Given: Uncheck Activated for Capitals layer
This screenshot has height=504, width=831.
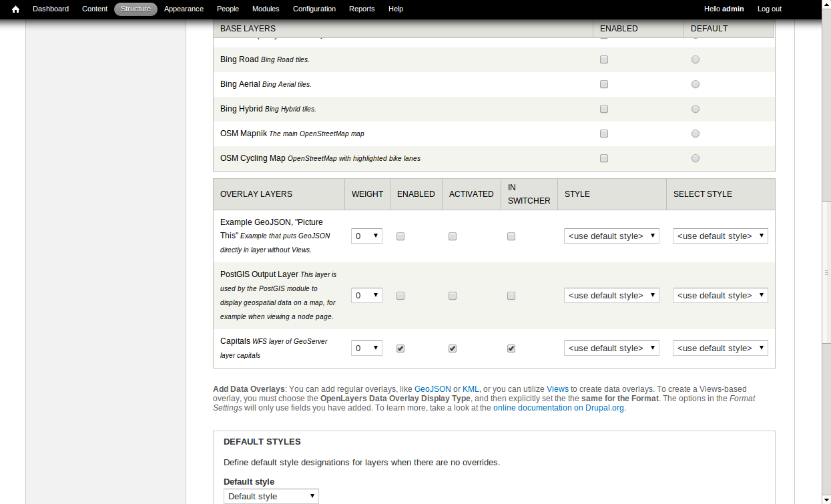Looking at the screenshot, I should (x=453, y=348).
